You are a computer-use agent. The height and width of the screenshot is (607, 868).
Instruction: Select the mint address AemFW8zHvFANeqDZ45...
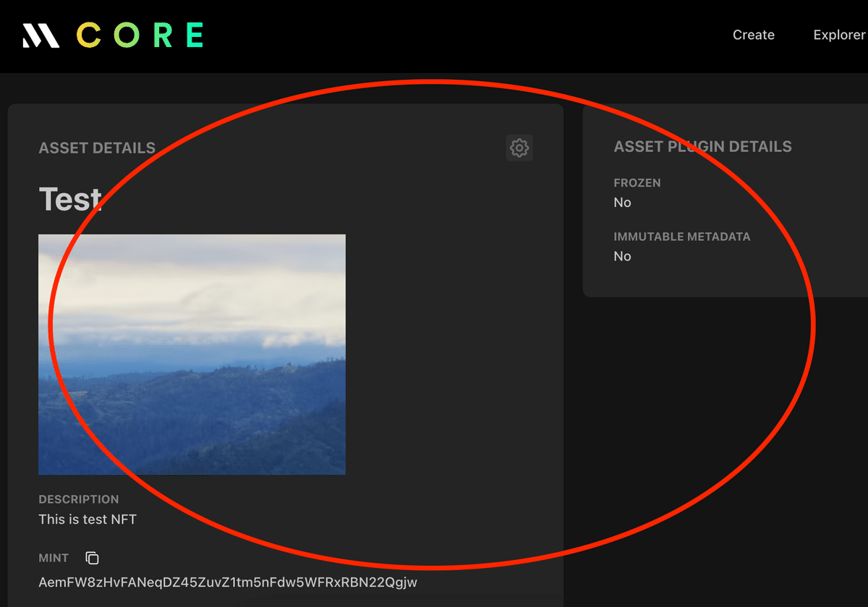[228, 582]
